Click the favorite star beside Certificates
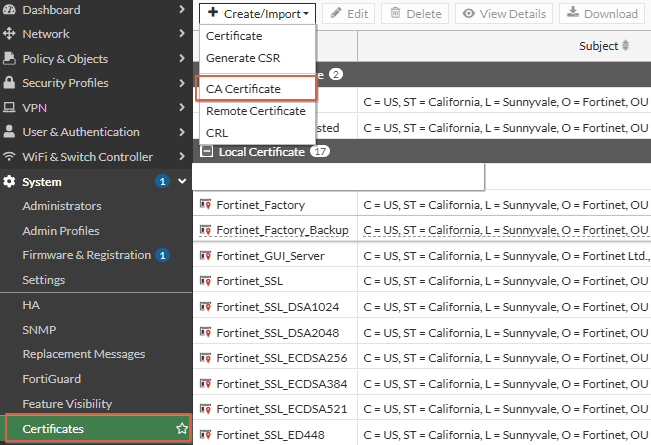Screen dimensions: 651x445 coord(182,428)
